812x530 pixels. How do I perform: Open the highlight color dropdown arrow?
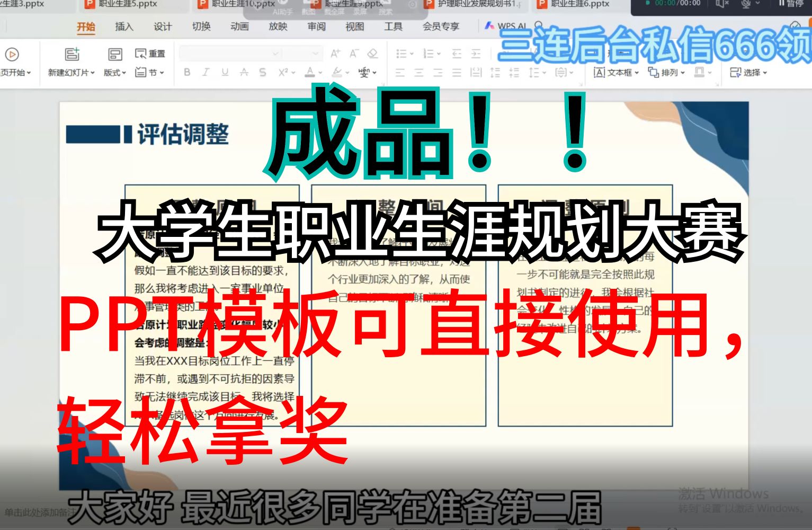click(x=347, y=73)
